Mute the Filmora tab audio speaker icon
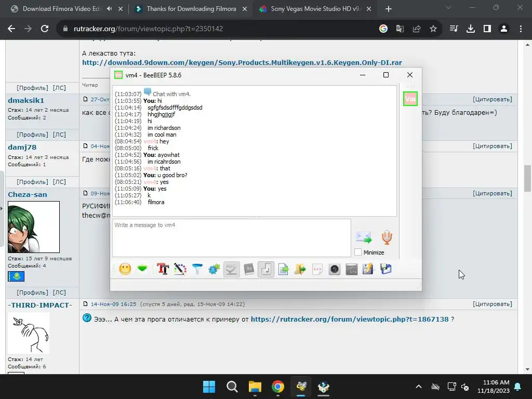Screen dimensions: 532x399 click(109, 9)
